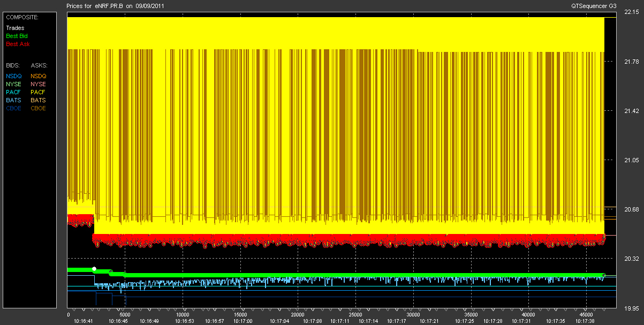This screenshot has width=644, height=325.
Task: Click the 10:17:31 time label
Action: coord(520,321)
